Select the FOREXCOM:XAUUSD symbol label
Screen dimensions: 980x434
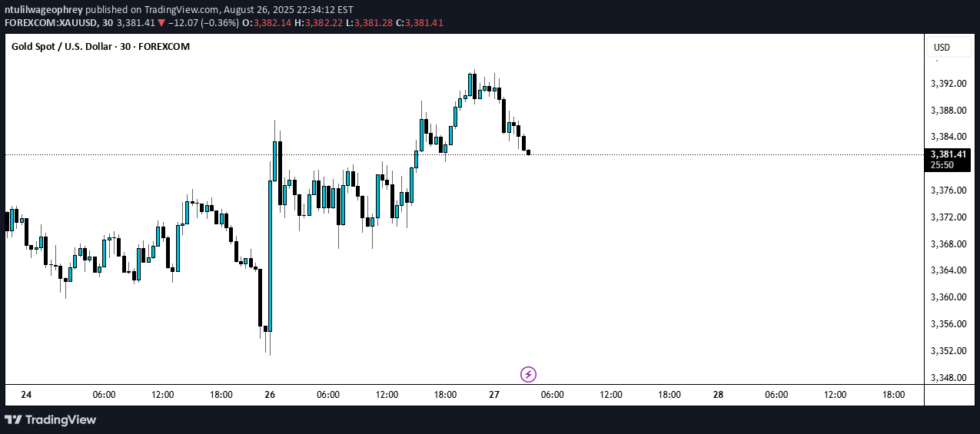click(x=52, y=23)
